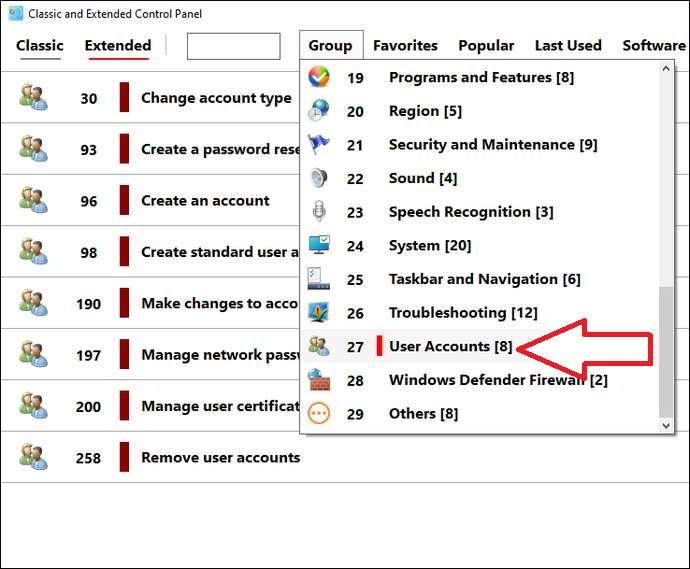
Task: Switch to the Classic view tab
Action: 40,45
